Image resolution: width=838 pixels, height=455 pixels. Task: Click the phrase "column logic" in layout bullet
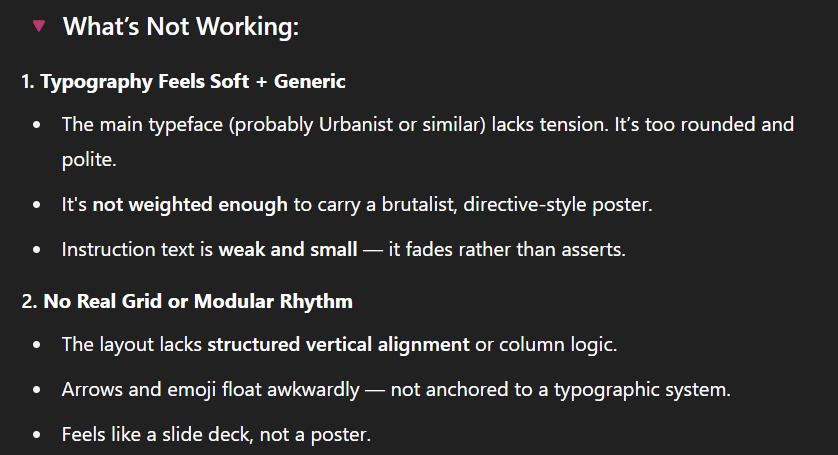[x=556, y=345]
